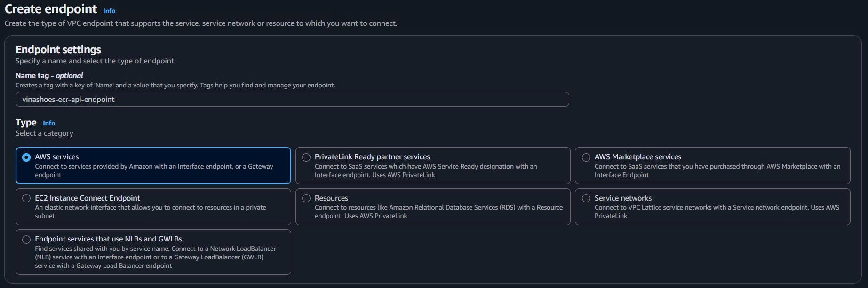The width and height of the screenshot is (868, 288).
Task: Select the AWS Marketplace services option
Action: point(585,157)
